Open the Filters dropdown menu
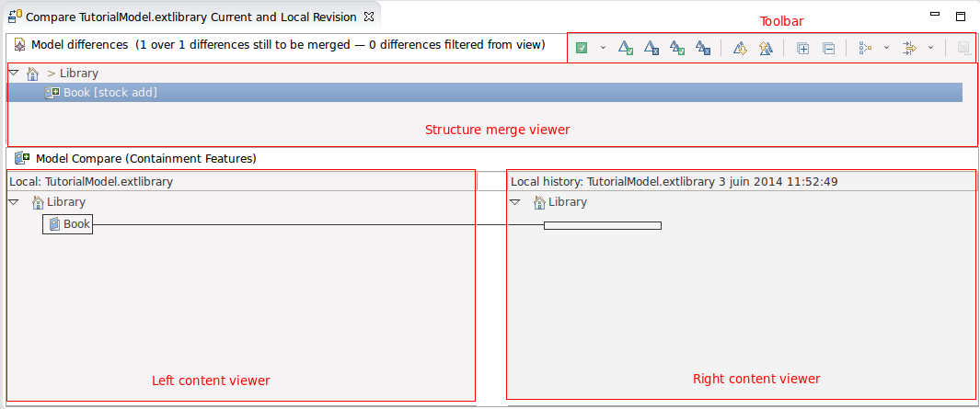 930,48
